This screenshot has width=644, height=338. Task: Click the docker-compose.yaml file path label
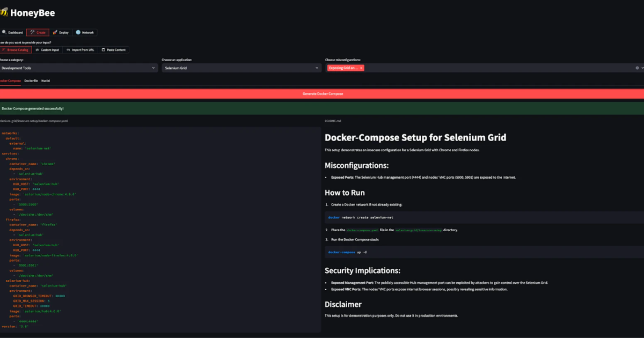point(34,121)
